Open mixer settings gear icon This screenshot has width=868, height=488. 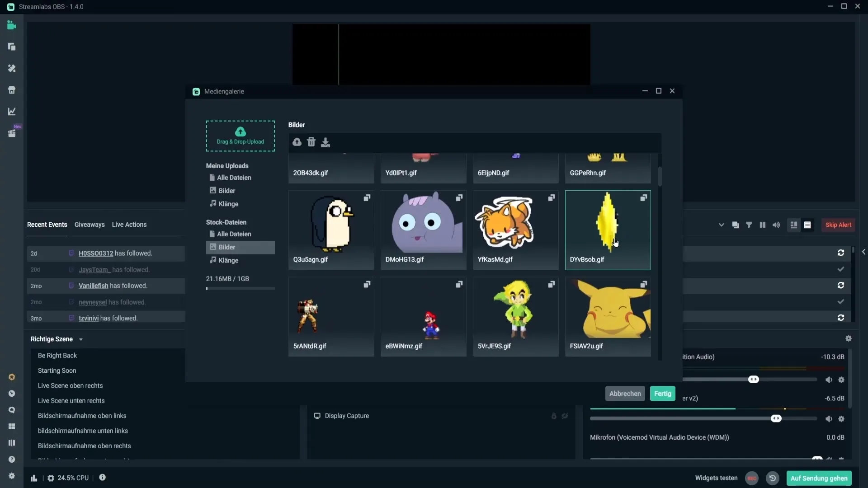(x=849, y=338)
